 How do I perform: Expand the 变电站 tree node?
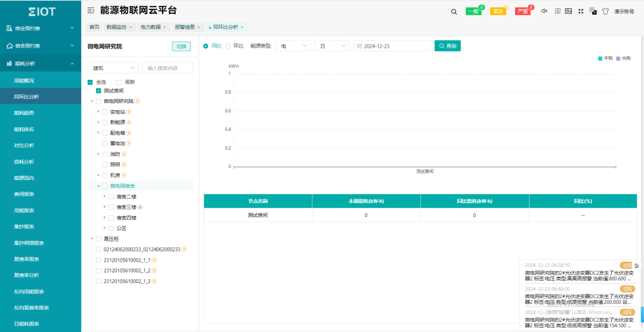98,111
